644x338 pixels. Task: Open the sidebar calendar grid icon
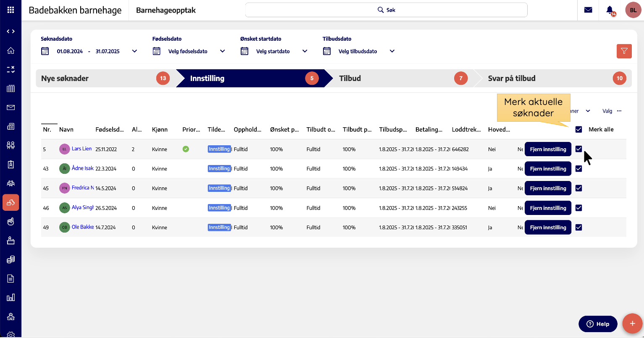(11, 89)
